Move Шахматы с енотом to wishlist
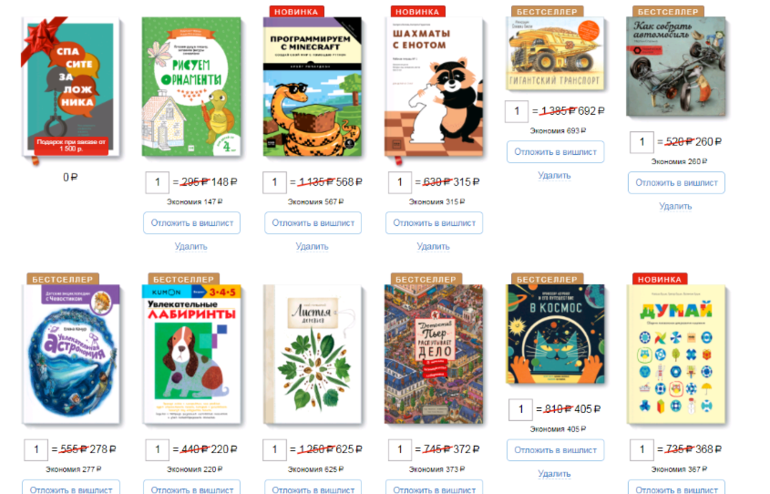Screen dimensions: 770x494 tap(434, 223)
